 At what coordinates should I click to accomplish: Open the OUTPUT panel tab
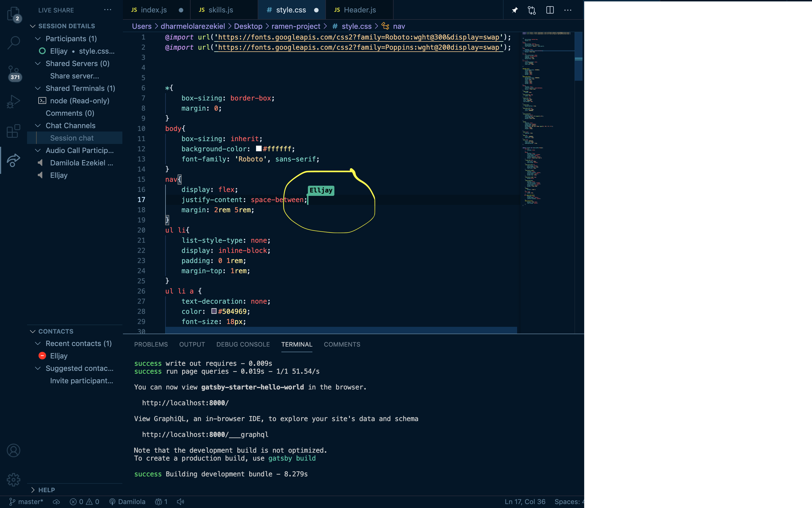point(192,344)
